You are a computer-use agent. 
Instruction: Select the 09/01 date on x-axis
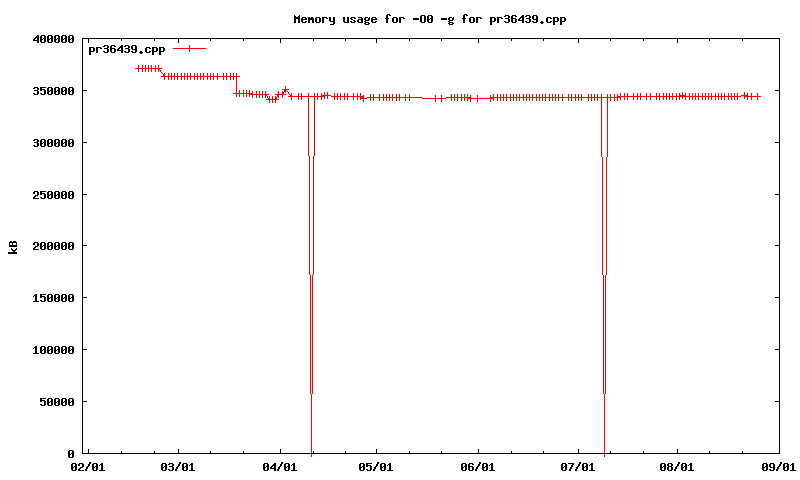click(778, 467)
